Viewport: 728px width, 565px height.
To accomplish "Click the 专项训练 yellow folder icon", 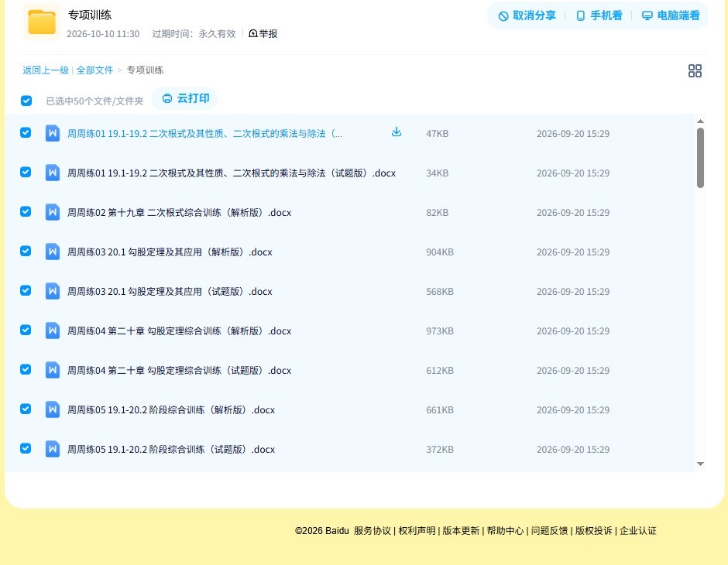I will [41, 22].
